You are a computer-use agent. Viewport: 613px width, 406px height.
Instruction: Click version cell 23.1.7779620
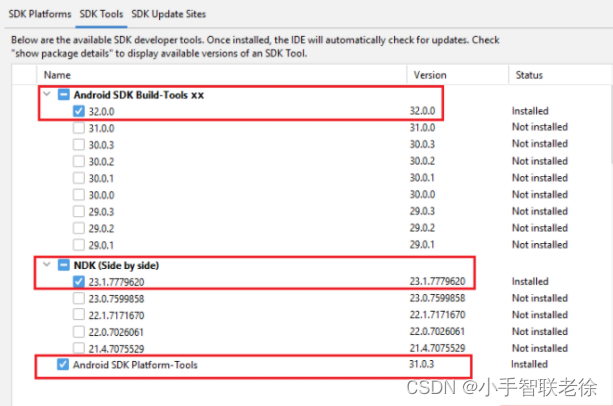pyautogui.click(x=437, y=281)
